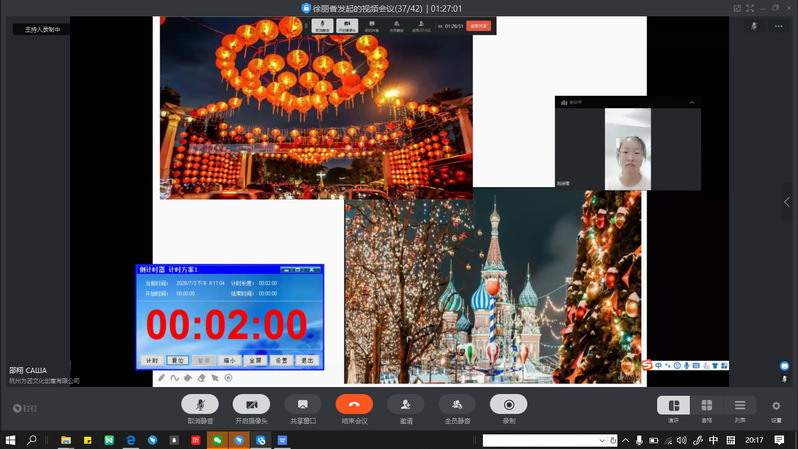This screenshot has width=798, height=449.
Task: Click muted microphone icon at top right
Action: point(754,26)
